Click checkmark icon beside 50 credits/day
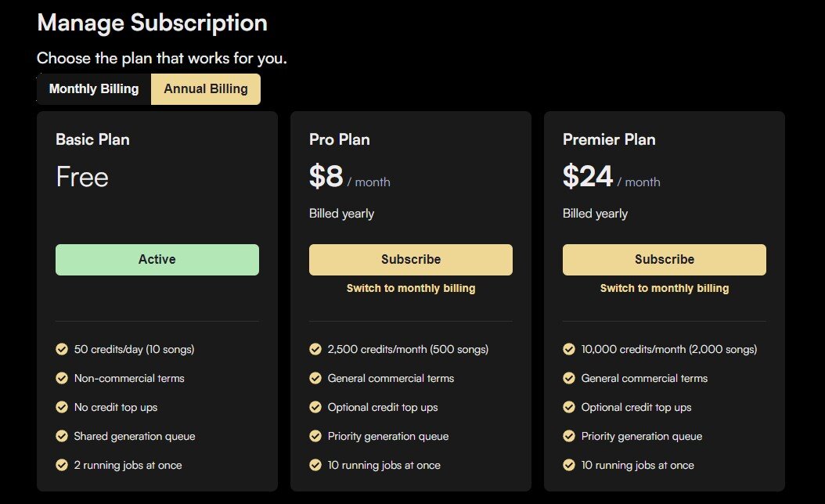Screen dimensions: 825x504 (62, 349)
